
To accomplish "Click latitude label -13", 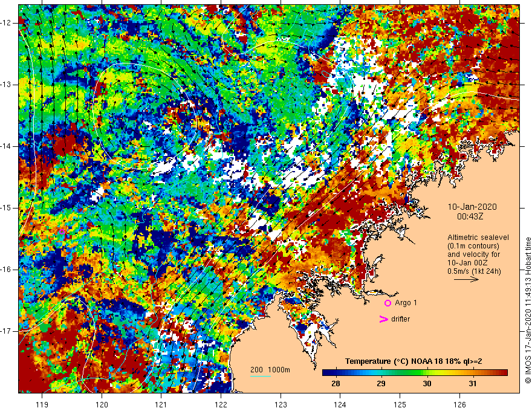I will tap(6, 85).
